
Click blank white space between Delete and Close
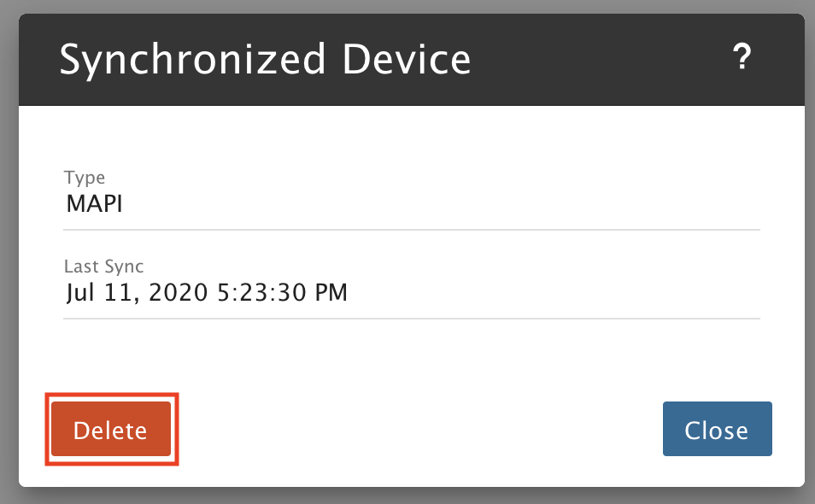tap(416, 429)
